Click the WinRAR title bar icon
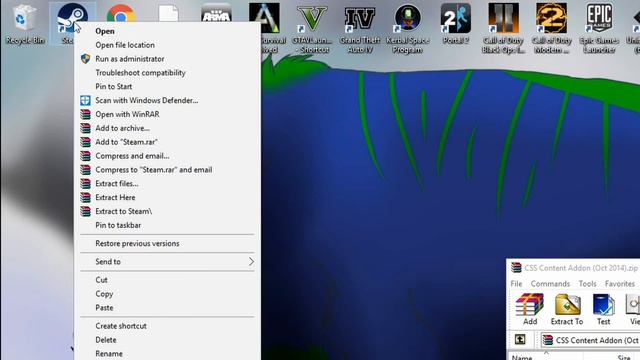 click(516, 268)
